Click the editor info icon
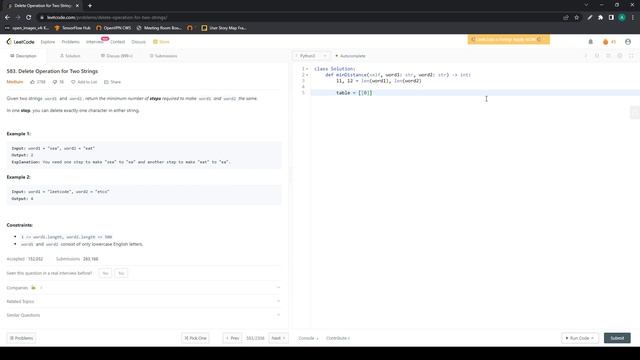 pos(586,56)
